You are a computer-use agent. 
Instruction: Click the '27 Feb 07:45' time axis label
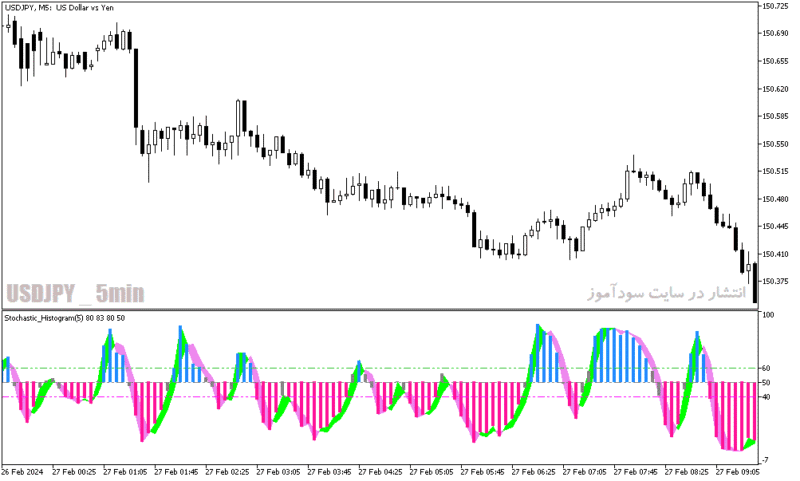pos(636,472)
